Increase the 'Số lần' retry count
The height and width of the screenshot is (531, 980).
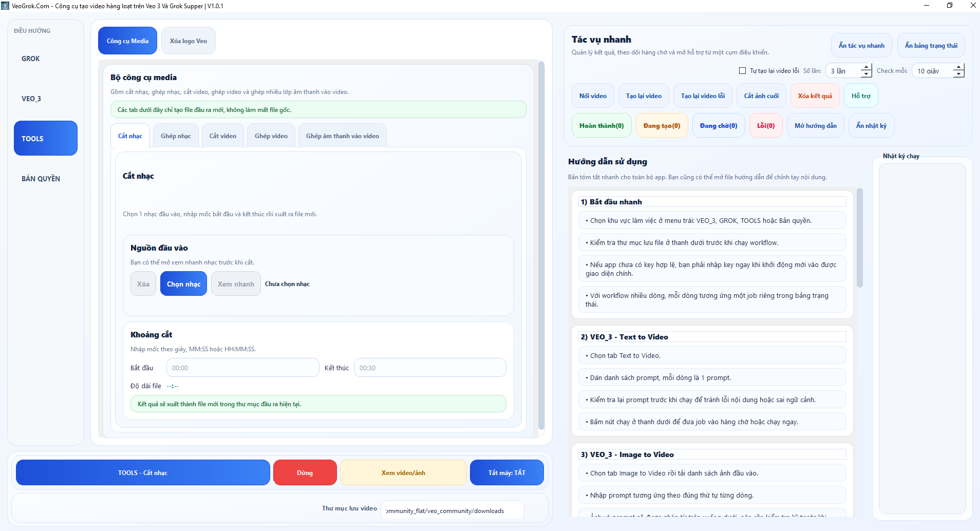(x=866, y=67)
